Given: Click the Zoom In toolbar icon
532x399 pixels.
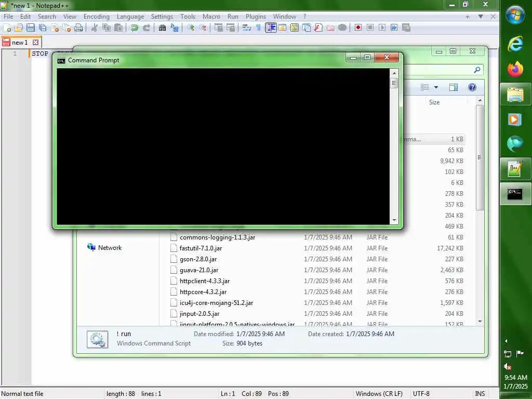Looking at the screenshot, I should pos(191,28).
